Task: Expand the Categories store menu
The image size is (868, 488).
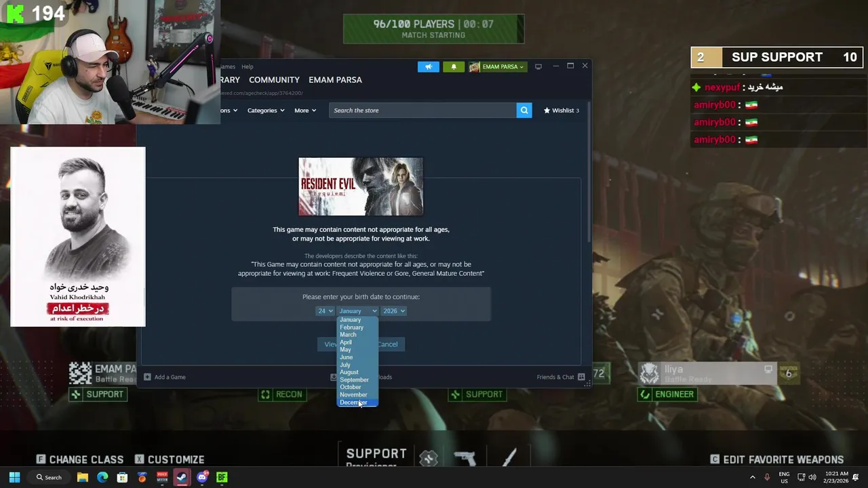Action: [265, 110]
